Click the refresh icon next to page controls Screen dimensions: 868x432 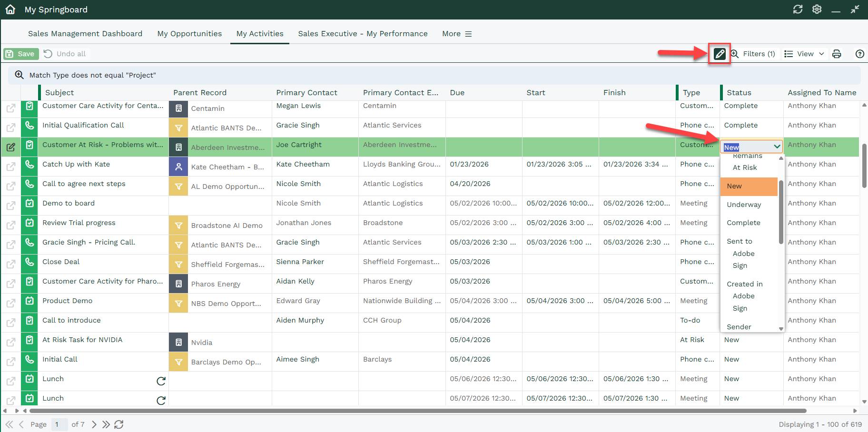coord(119,424)
